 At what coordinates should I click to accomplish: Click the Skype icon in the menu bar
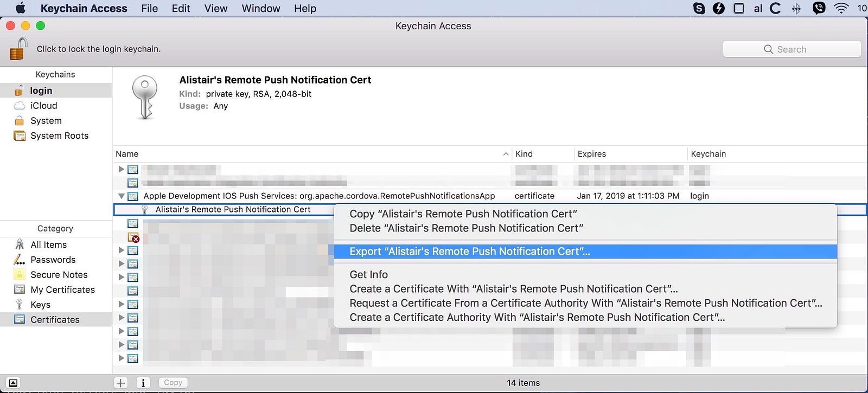[699, 8]
